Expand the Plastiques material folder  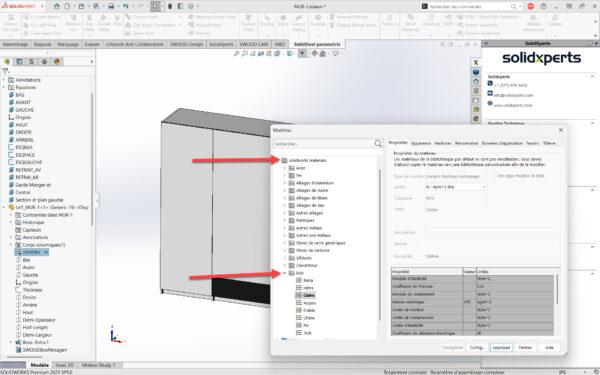click(x=285, y=220)
